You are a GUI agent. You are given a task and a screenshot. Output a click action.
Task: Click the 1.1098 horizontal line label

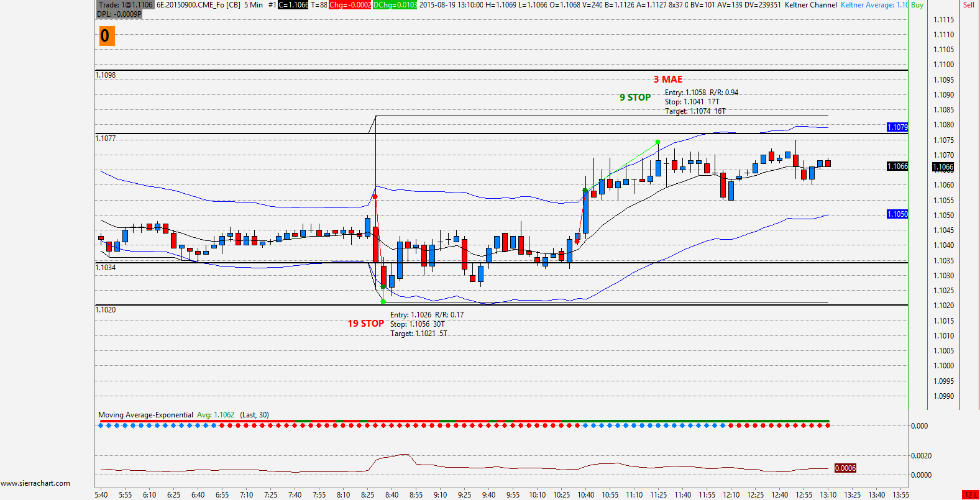[106, 75]
